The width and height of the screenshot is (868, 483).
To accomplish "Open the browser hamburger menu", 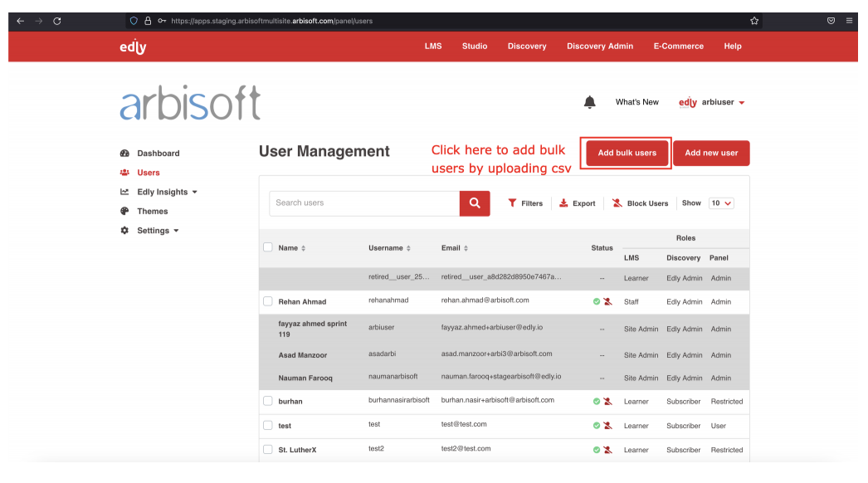I will pyautogui.click(x=849, y=21).
